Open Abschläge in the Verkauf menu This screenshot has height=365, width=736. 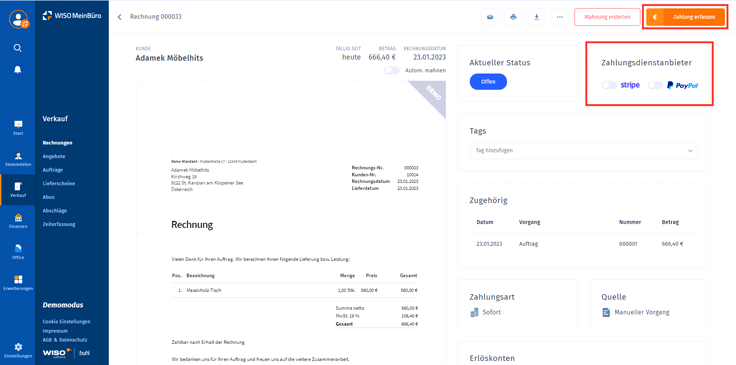(54, 211)
